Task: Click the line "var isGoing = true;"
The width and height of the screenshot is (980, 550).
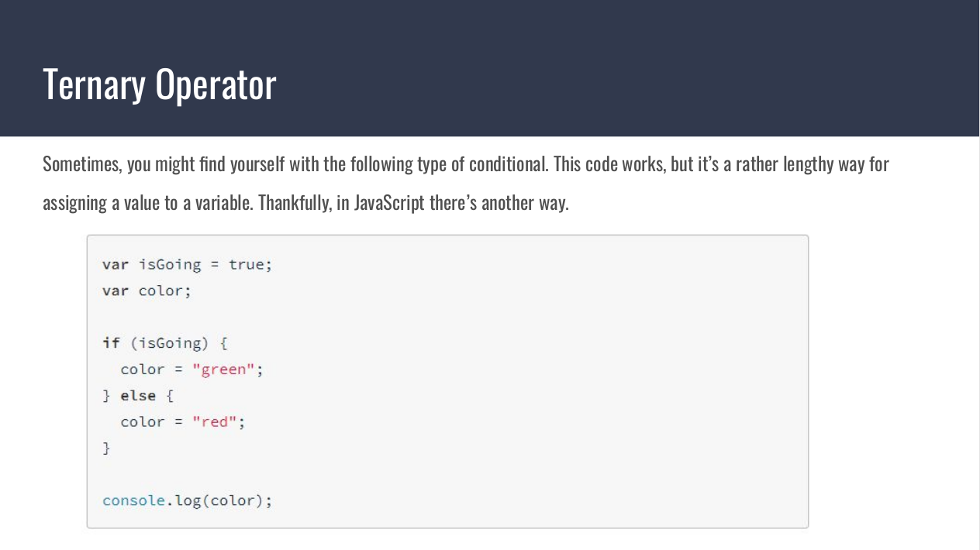Action: click(187, 265)
